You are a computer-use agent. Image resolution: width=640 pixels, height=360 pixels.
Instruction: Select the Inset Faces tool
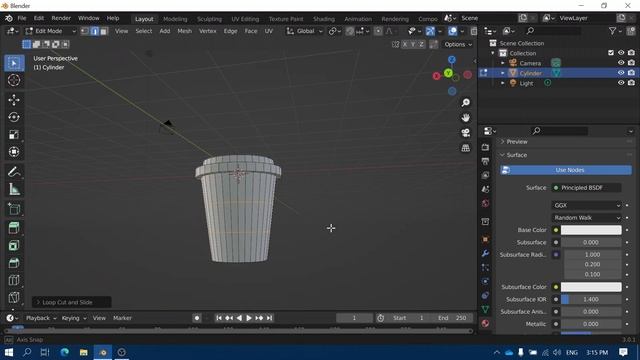click(14, 245)
